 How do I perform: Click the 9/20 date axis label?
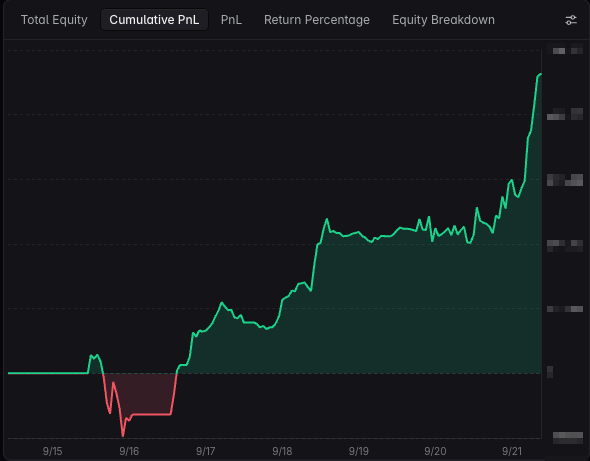tap(435, 451)
